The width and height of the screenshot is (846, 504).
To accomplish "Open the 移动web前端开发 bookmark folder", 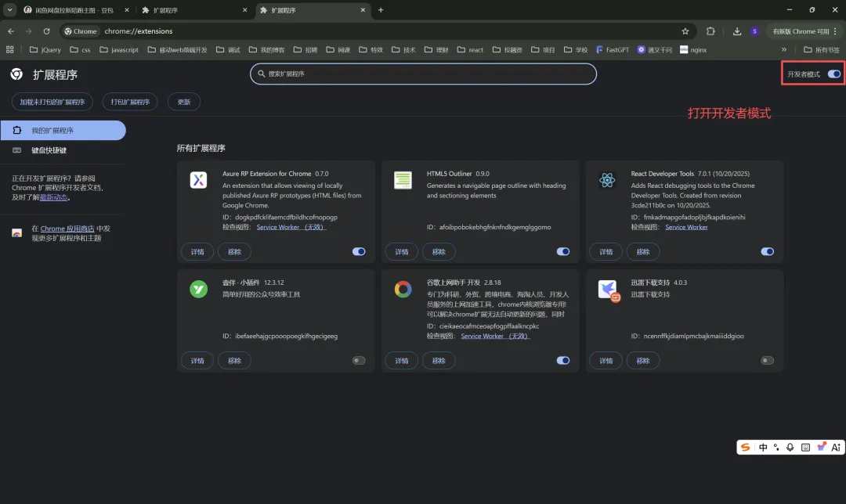I will tap(178, 49).
